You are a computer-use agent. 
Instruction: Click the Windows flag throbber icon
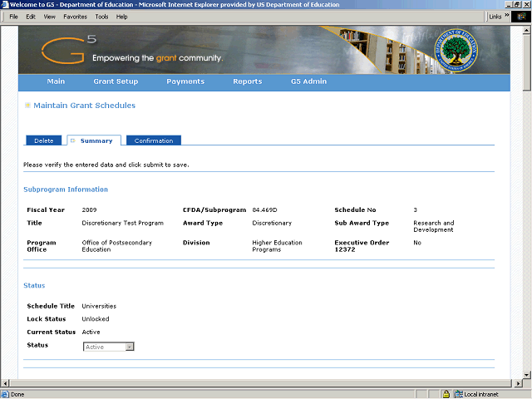(521, 17)
